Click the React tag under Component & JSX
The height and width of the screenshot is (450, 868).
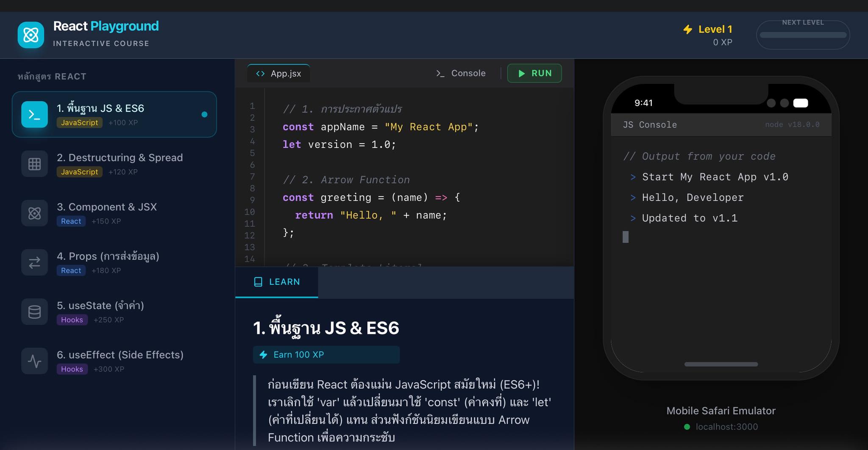point(71,221)
